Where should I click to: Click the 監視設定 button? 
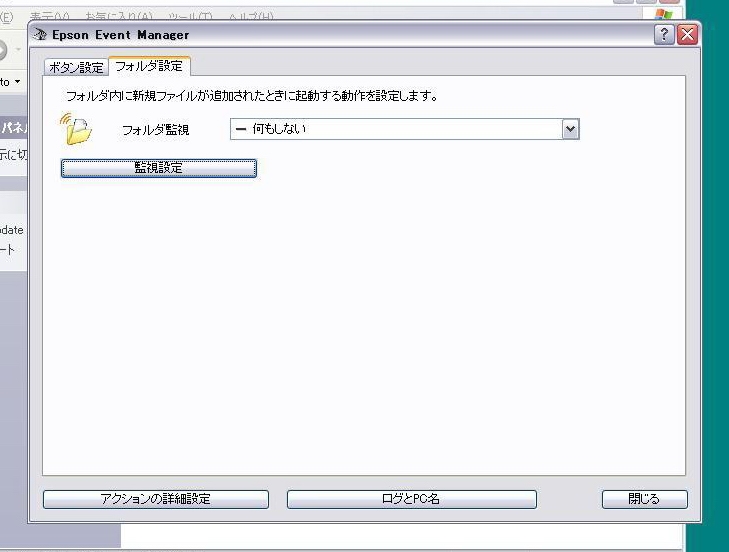159,168
